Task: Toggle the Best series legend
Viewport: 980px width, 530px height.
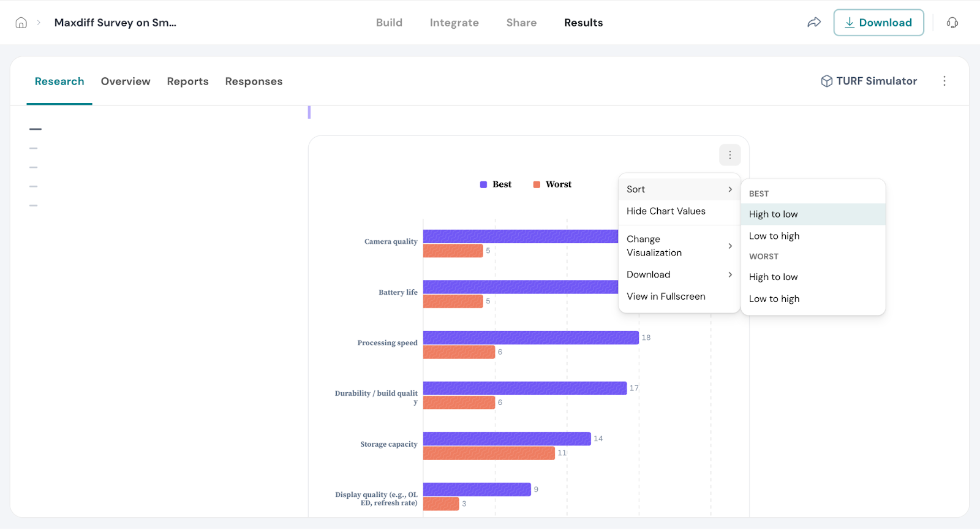Action: click(x=496, y=184)
